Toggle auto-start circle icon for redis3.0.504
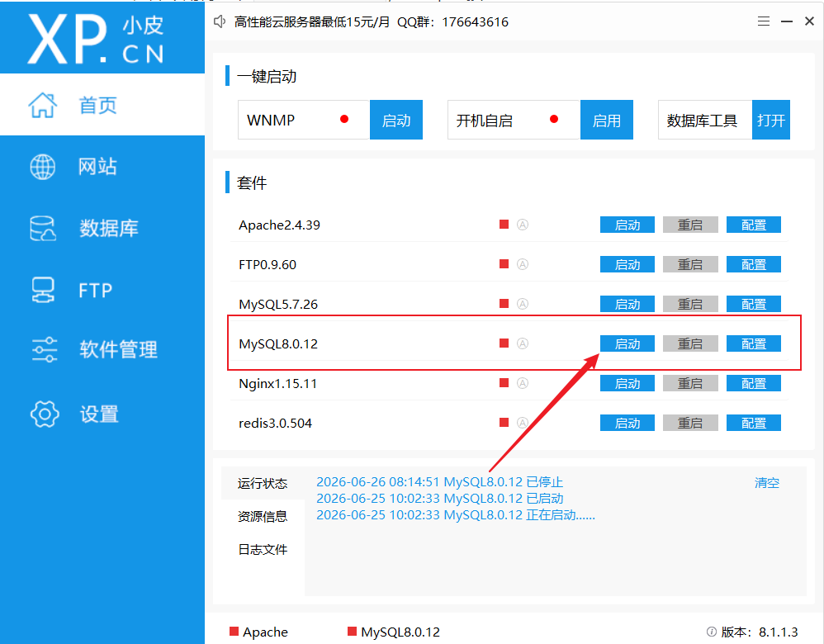The image size is (824, 644). coord(523,423)
